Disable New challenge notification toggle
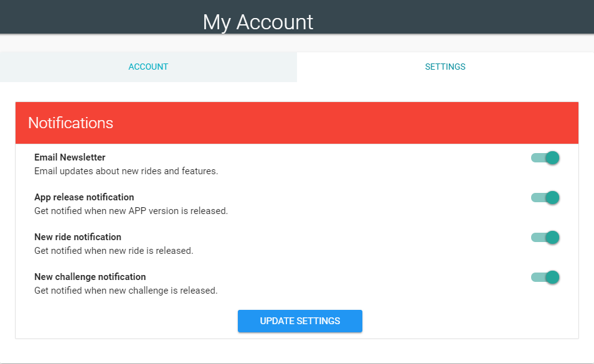The image size is (594, 364). point(545,277)
